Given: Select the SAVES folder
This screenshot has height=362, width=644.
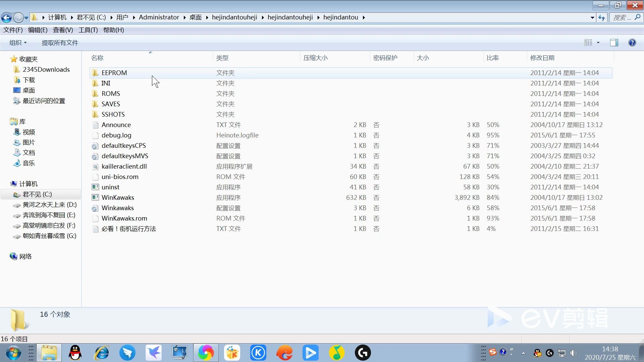Looking at the screenshot, I should (111, 104).
